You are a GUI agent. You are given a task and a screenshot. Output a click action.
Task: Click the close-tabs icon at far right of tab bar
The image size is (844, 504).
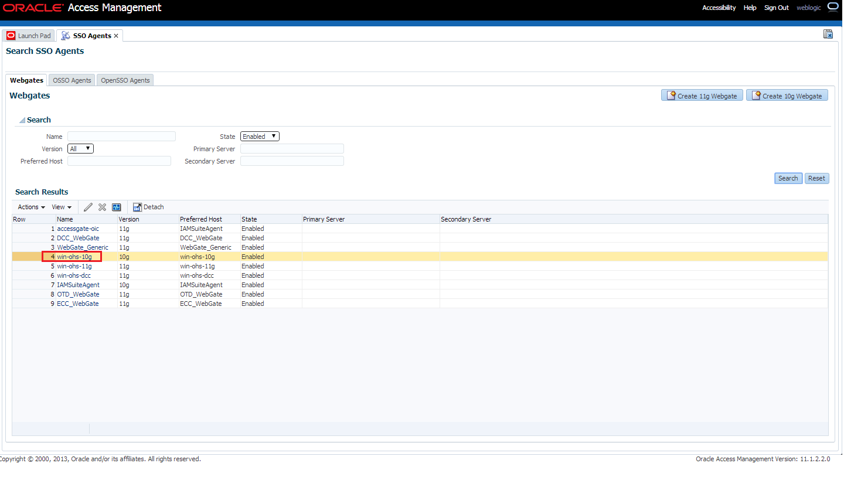[828, 35]
